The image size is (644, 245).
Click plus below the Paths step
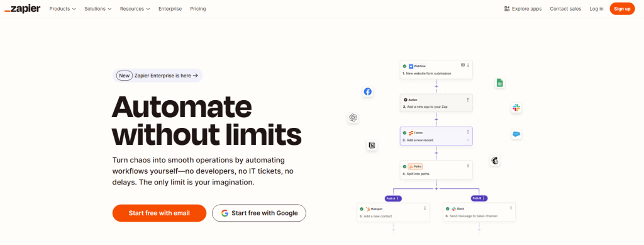click(x=436, y=188)
